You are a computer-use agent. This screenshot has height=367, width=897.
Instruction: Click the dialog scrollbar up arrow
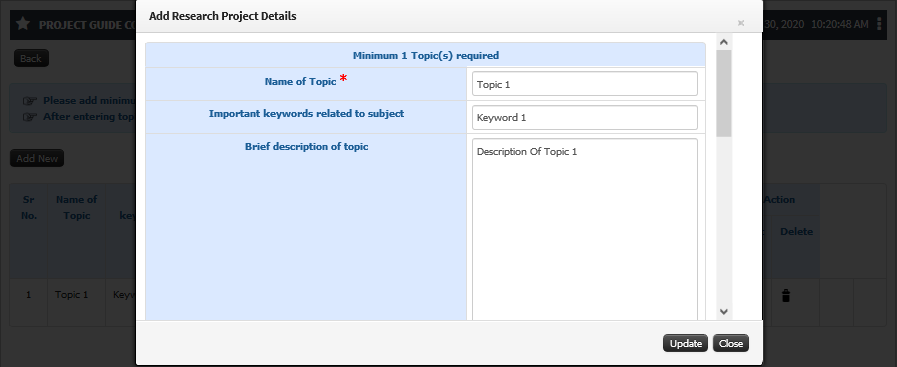(724, 42)
